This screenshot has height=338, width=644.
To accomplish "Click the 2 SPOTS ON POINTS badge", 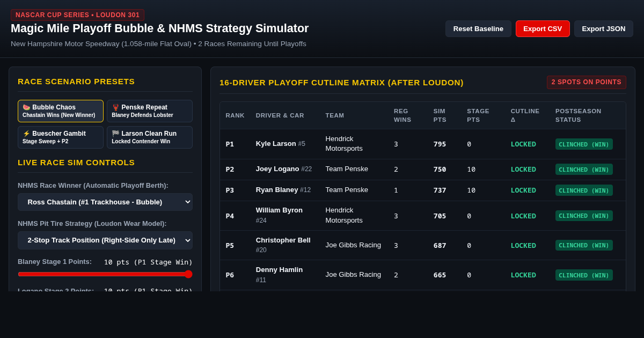I will [x=587, y=82].
